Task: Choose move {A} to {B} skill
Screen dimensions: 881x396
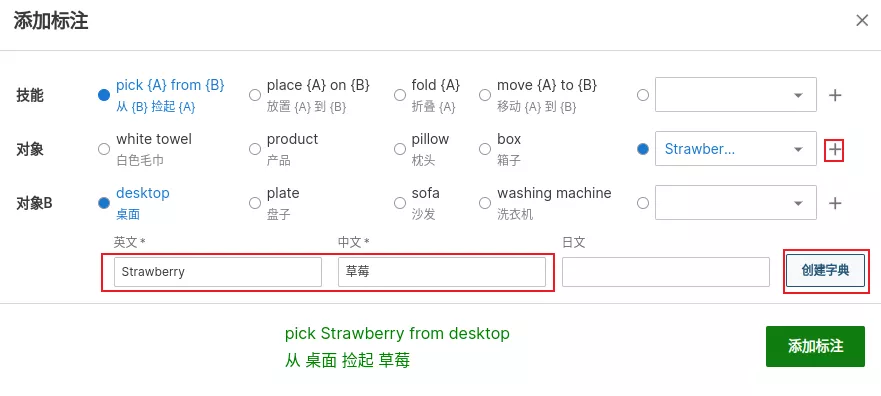Action: (485, 95)
